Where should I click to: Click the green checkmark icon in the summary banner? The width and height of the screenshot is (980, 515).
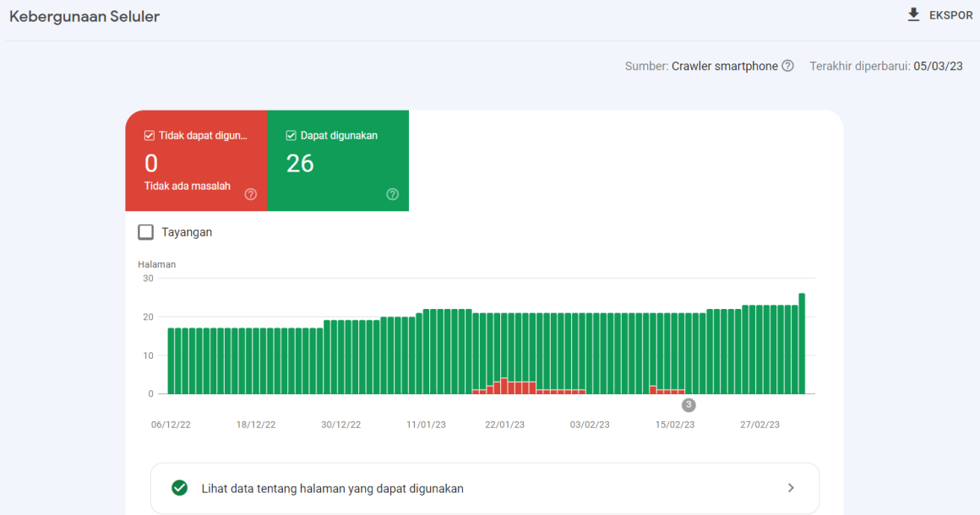(179, 487)
